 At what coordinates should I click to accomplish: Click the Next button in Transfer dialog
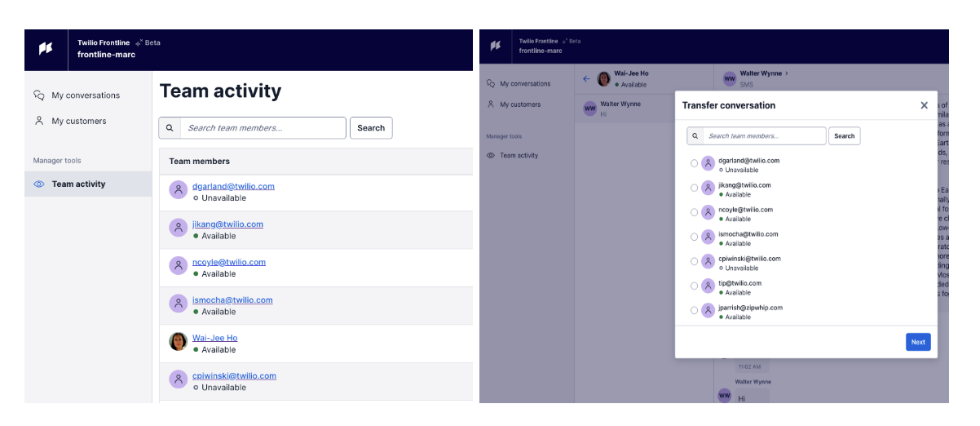(x=918, y=342)
